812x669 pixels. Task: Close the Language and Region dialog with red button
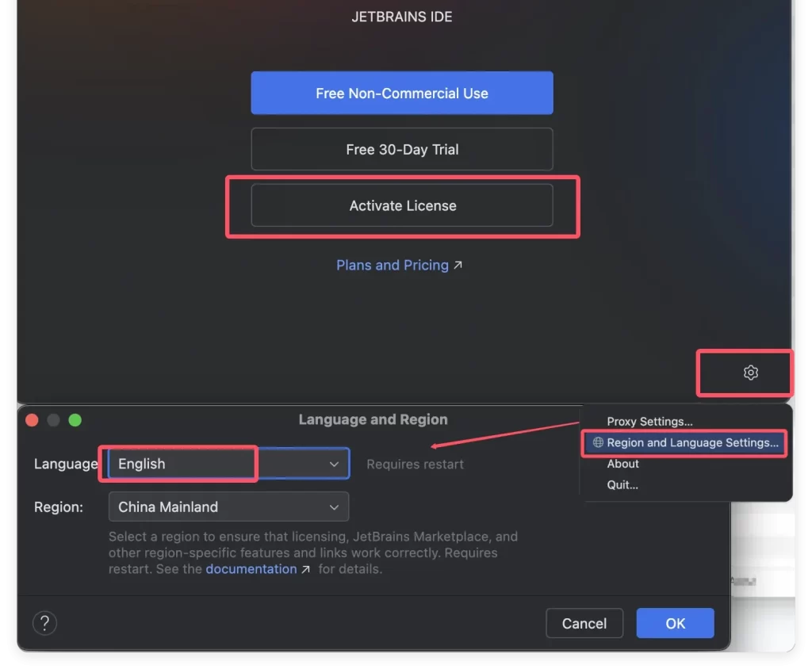(x=33, y=420)
